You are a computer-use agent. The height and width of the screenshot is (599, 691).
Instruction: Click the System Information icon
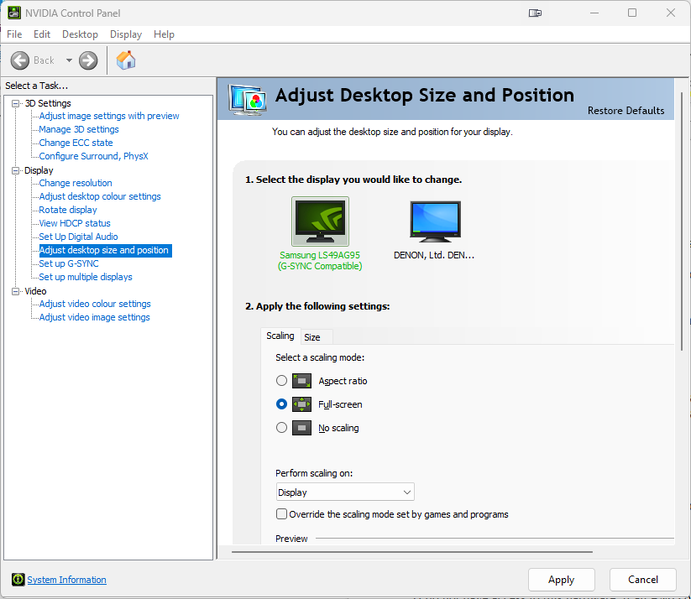[18, 579]
